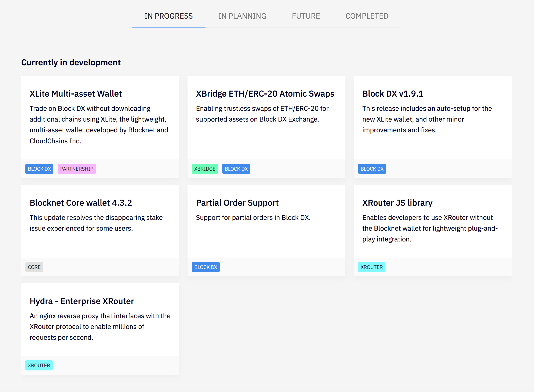Click description 'Enables developers to use XRouter'
534x392 pixels.
click(430, 228)
